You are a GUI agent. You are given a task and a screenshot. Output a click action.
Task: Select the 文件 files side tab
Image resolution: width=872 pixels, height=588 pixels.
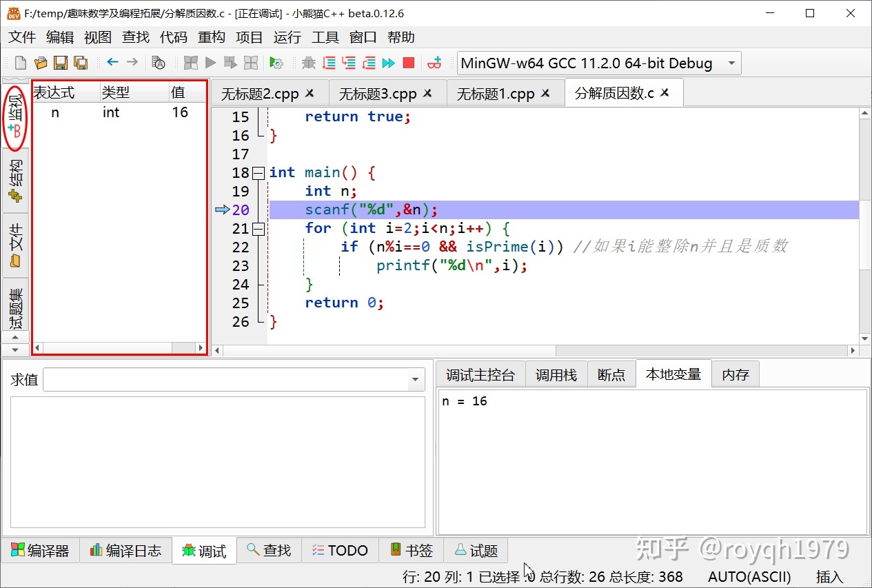(x=15, y=245)
